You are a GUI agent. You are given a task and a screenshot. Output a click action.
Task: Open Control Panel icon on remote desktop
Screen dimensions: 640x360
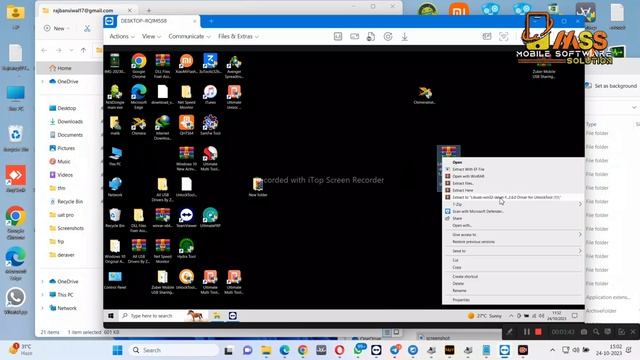coord(115,280)
